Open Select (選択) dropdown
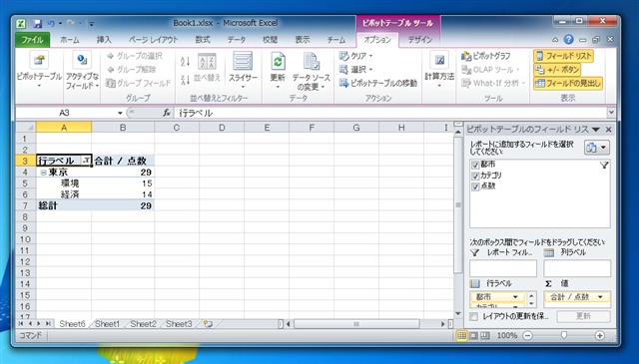 click(x=356, y=70)
